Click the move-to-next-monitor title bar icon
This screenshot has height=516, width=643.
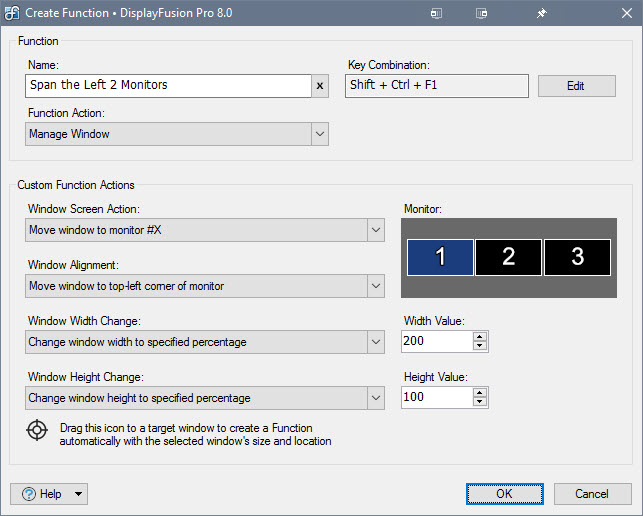[482, 13]
